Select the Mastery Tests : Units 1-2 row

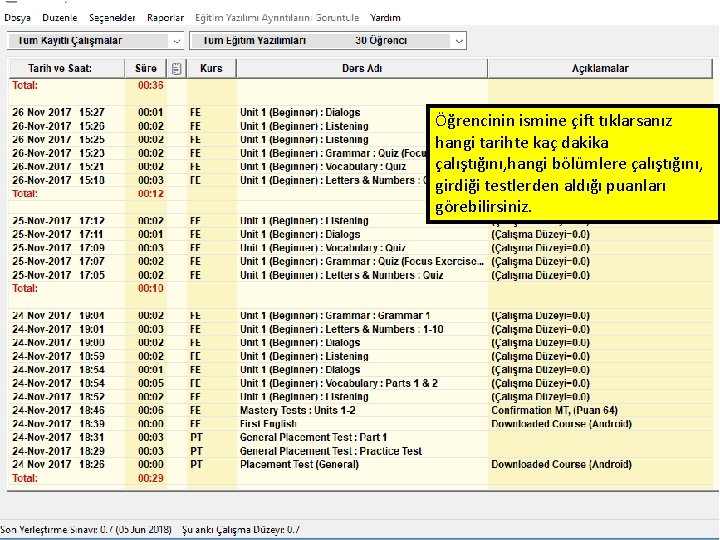(361, 411)
